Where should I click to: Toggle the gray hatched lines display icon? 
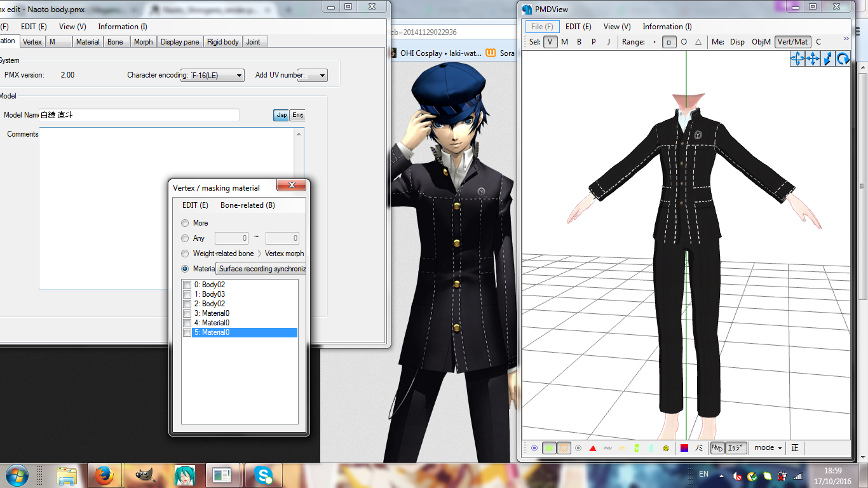coord(607,448)
